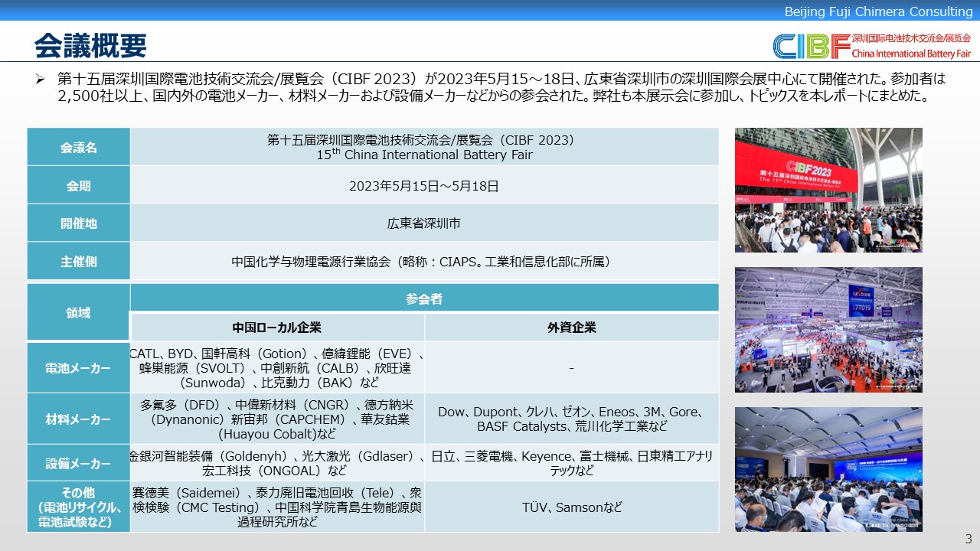The height and width of the screenshot is (551, 980).
Task: Select the 会議概要 slide title
Action: pos(90,45)
